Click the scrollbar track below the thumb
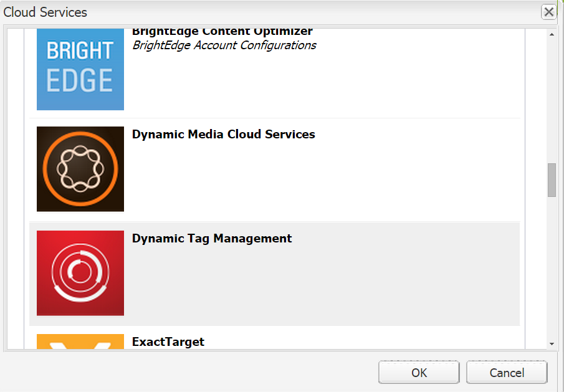Image resolution: width=564 pixels, height=392 pixels. (x=552, y=268)
